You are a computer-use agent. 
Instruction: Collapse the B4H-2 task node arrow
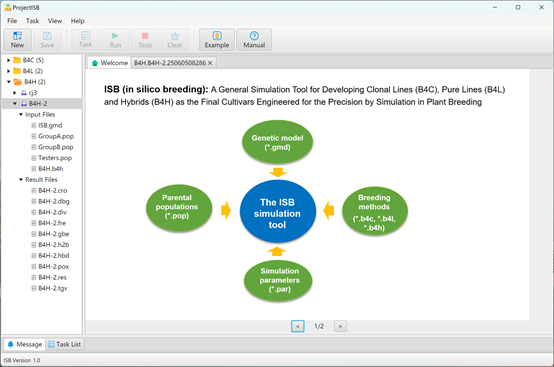pos(14,103)
